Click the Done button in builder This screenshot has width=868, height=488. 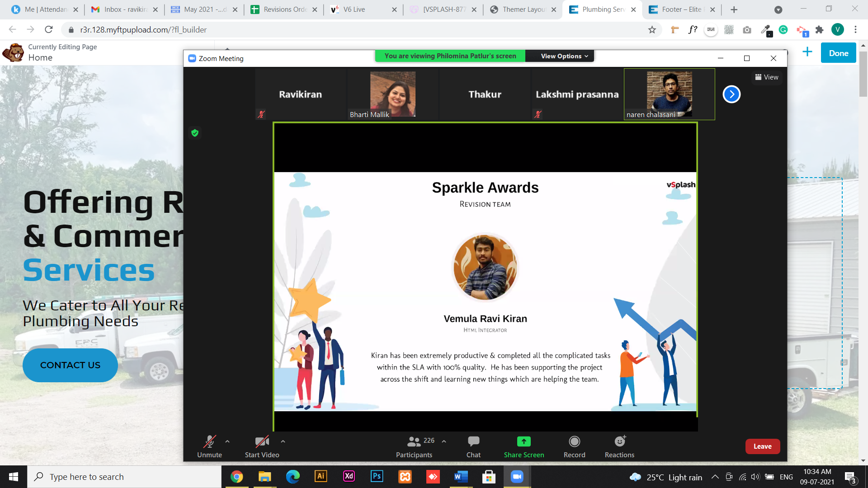(838, 53)
